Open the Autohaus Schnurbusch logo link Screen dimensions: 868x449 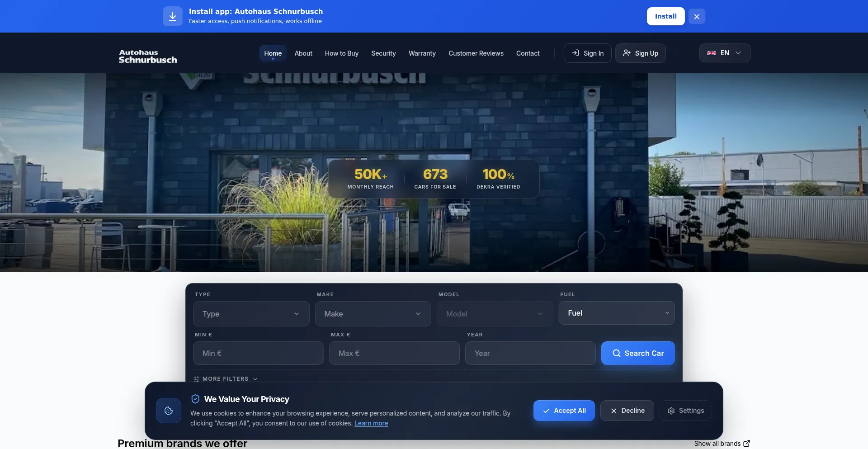tap(148, 57)
